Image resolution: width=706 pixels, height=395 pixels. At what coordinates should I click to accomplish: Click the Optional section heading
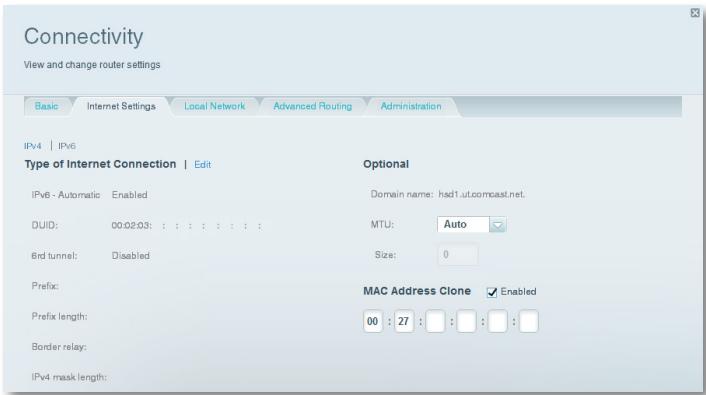(x=386, y=164)
